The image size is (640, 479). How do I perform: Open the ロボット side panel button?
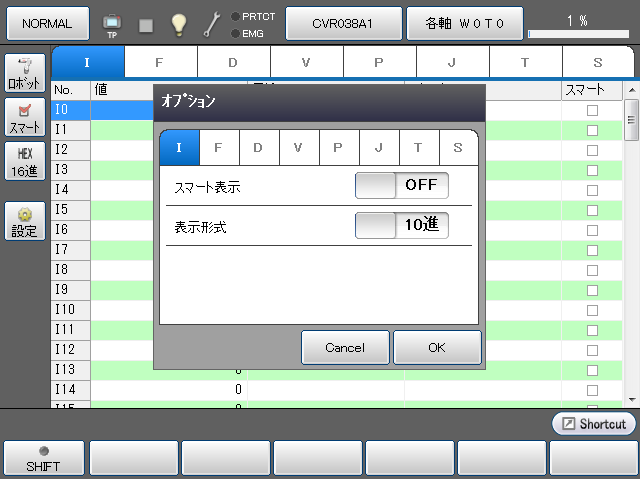[x=24, y=75]
